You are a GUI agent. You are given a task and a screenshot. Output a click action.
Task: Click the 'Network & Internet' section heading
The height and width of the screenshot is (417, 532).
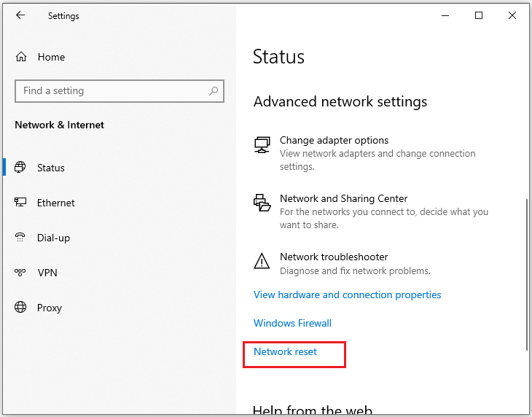(59, 125)
